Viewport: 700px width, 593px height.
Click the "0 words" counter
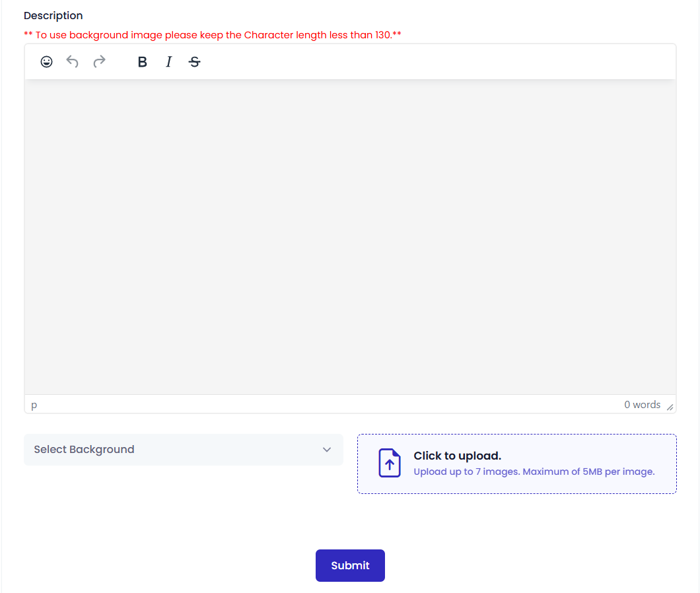click(642, 405)
